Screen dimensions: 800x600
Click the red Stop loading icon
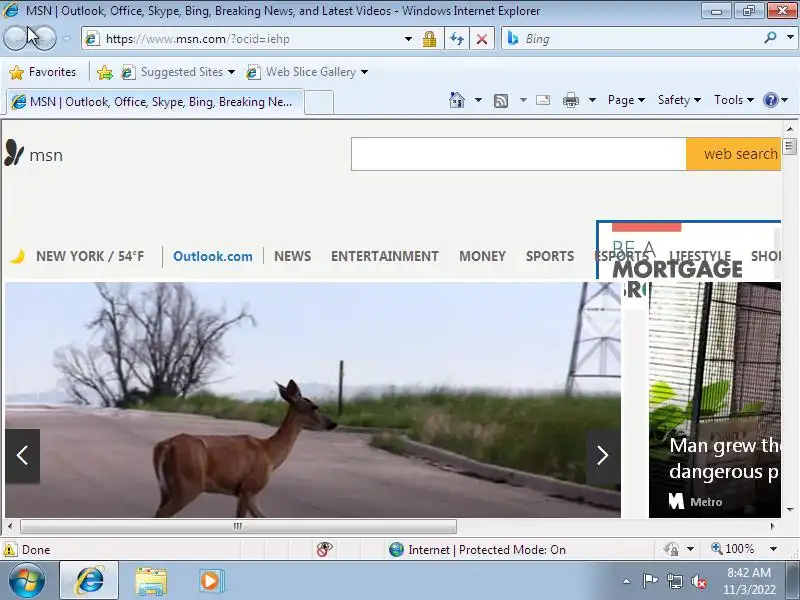pos(481,39)
